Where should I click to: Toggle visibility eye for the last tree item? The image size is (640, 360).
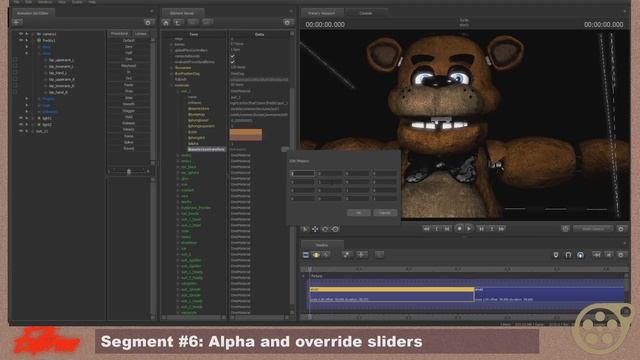(20, 131)
